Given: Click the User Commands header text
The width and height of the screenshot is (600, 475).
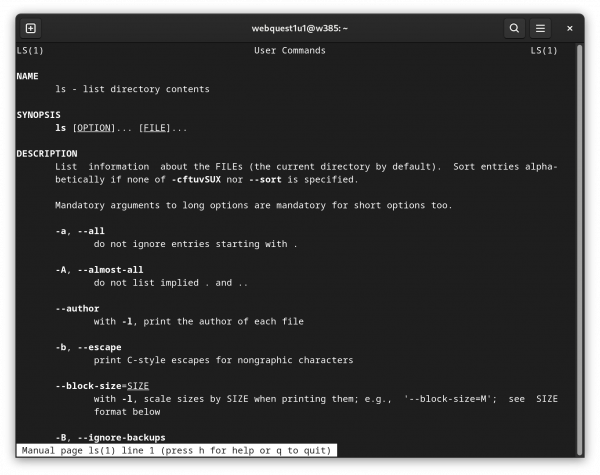Looking at the screenshot, I should 290,51.
